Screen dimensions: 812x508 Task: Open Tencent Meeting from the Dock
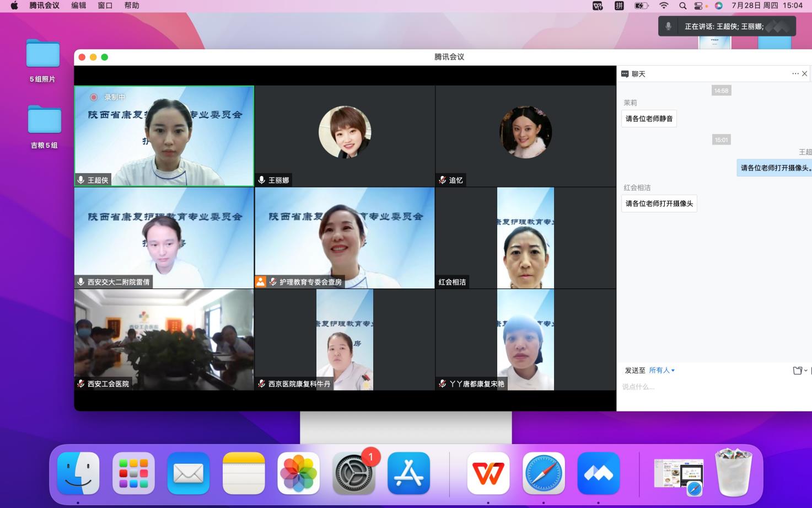[x=599, y=473]
